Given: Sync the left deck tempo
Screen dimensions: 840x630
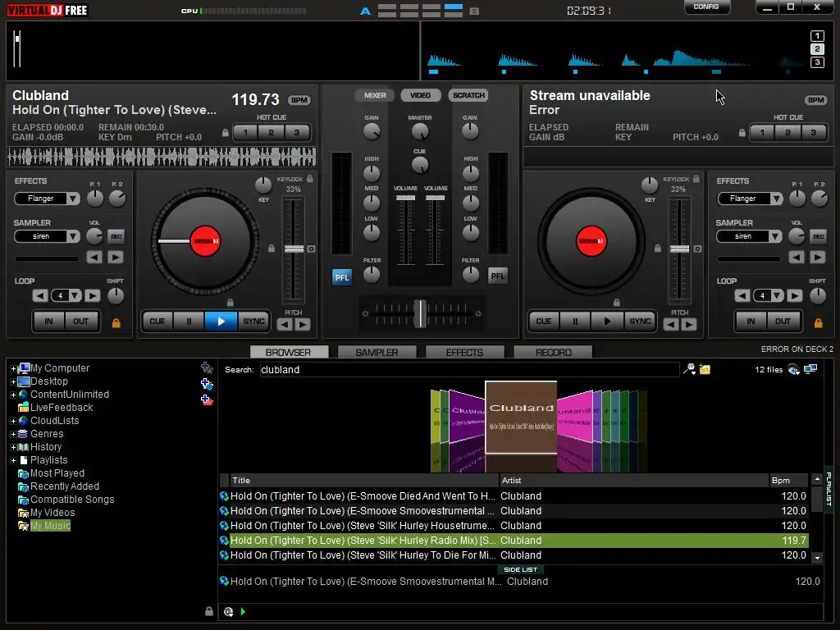Looking at the screenshot, I should coord(253,321).
